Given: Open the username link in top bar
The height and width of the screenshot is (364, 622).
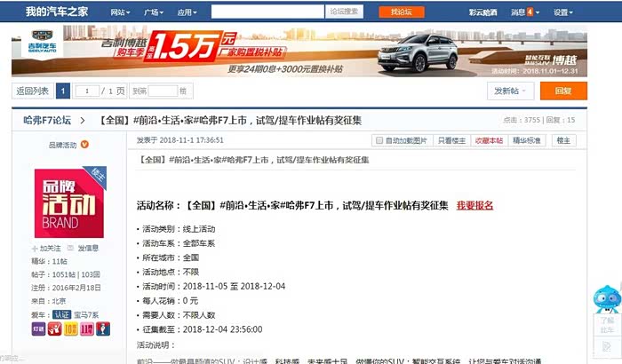Looking at the screenshot, I should coord(482,12).
